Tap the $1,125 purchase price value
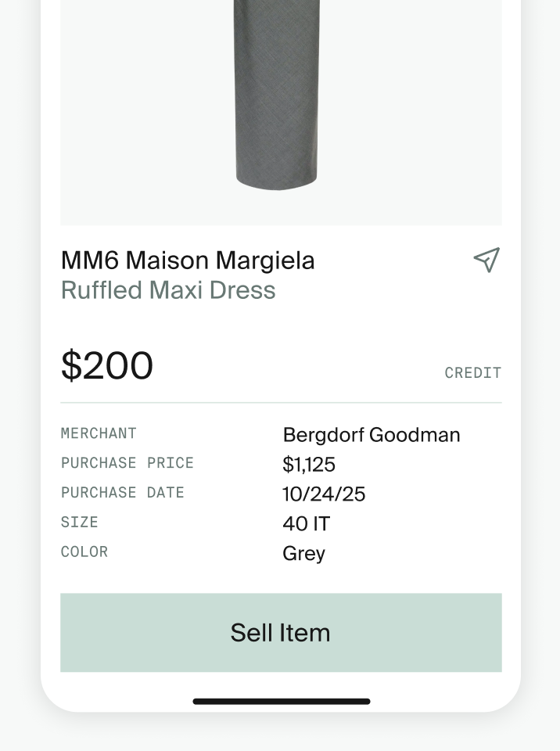Screen dimensions: 560x751 [309, 465]
